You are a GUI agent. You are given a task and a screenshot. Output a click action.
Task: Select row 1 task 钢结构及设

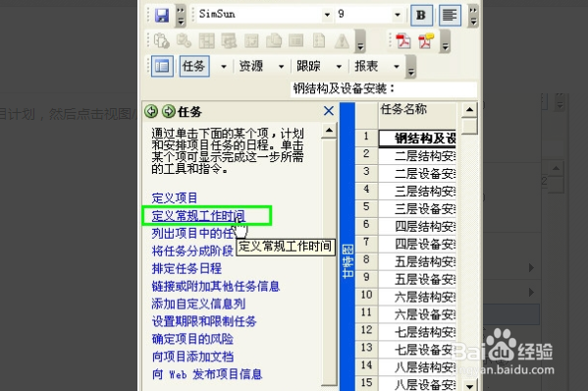point(417,139)
